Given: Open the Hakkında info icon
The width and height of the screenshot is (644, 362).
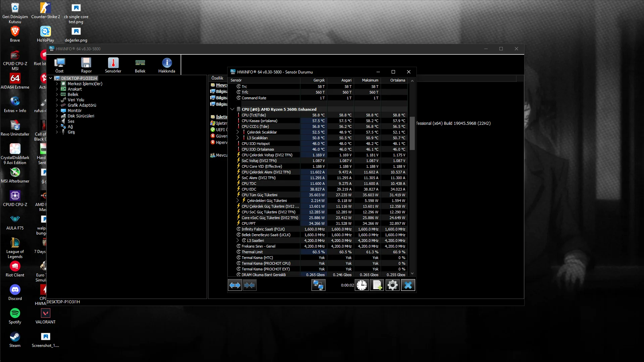Looking at the screenshot, I should pyautogui.click(x=167, y=65).
